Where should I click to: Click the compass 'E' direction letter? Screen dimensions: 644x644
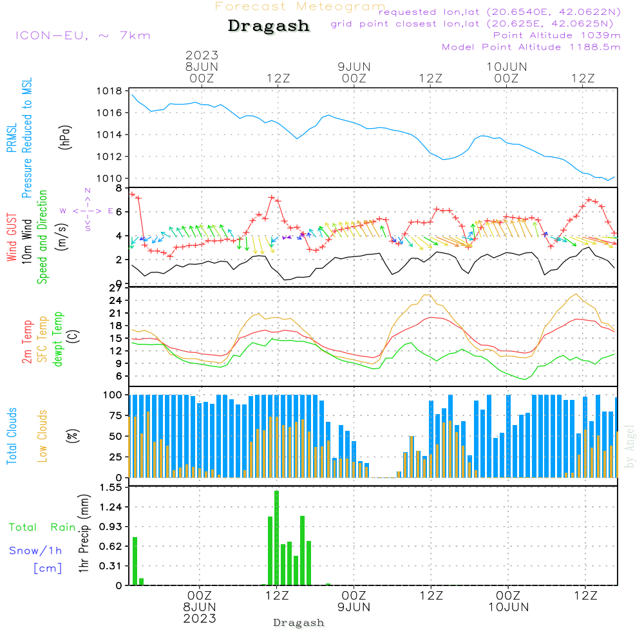coord(111,211)
